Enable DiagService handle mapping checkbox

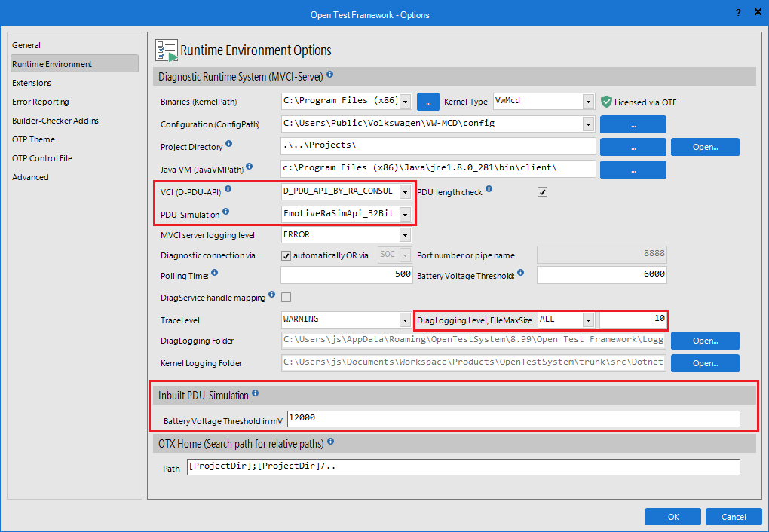286,298
